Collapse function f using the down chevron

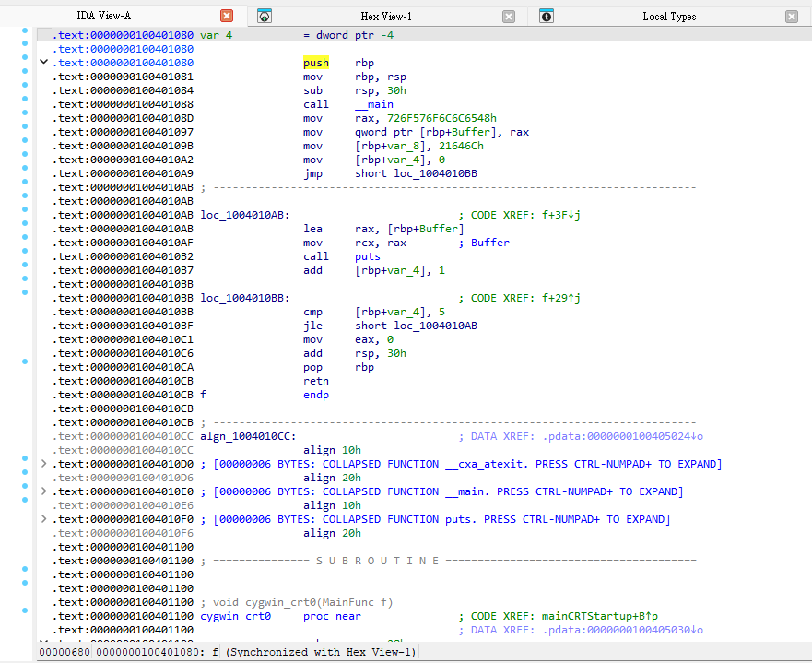point(43,63)
